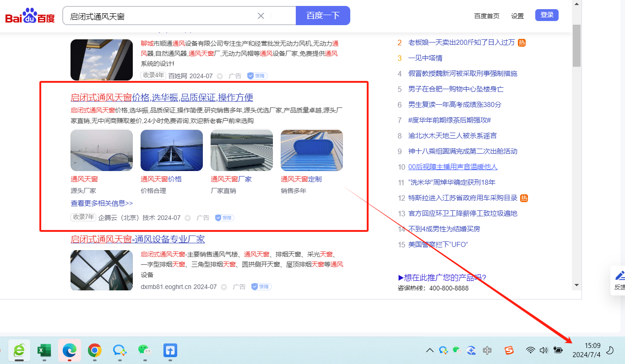Click the page's vertical scrollbar thumb
This screenshot has width=625, height=364.
577,46
